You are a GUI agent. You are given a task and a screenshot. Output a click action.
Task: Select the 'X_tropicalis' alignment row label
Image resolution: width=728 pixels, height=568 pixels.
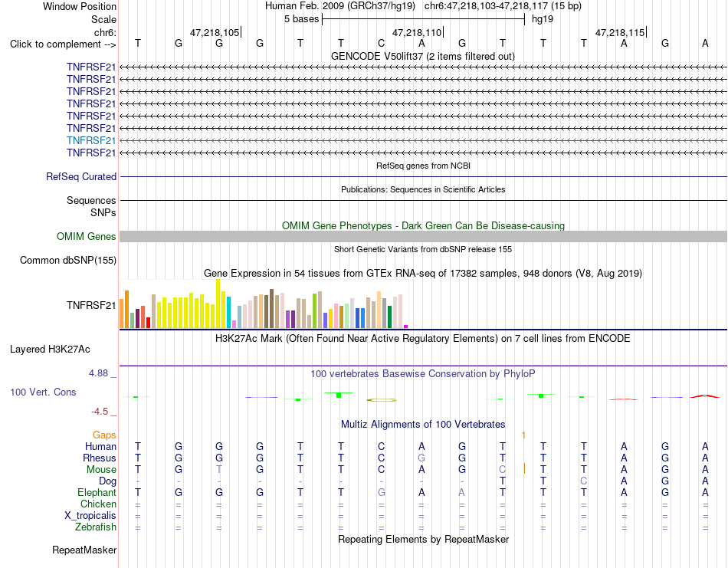[x=90, y=516]
